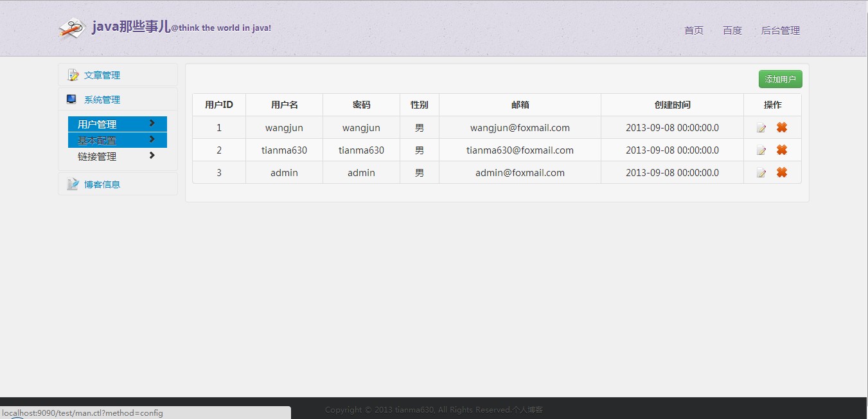Click the localhost:9090 status bar URL
Image resolution: width=868 pixels, height=419 pixels.
(x=82, y=413)
